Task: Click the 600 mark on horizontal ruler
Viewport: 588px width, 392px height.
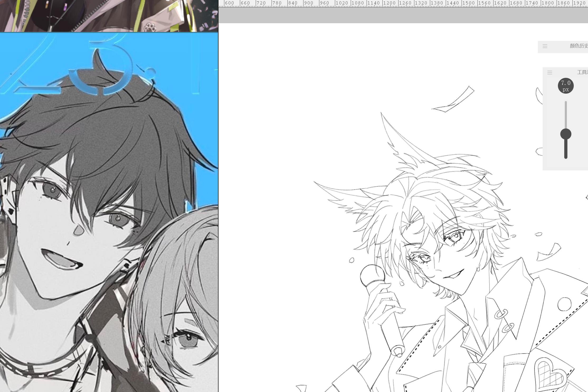Action: pyautogui.click(x=229, y=3)
